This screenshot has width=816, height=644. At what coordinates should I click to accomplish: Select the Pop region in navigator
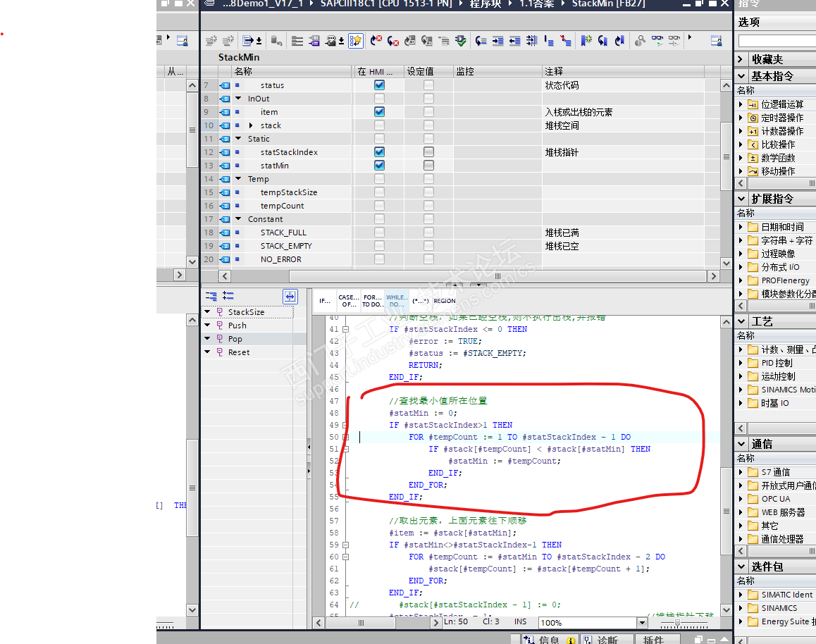pos(235,339)
